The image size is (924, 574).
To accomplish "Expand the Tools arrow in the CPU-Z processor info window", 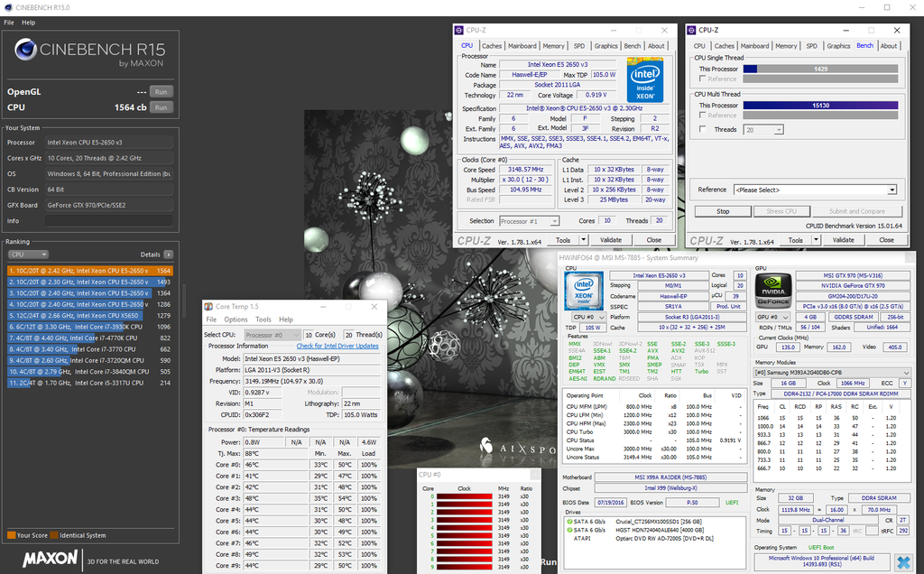I will [x=584, y=240].
